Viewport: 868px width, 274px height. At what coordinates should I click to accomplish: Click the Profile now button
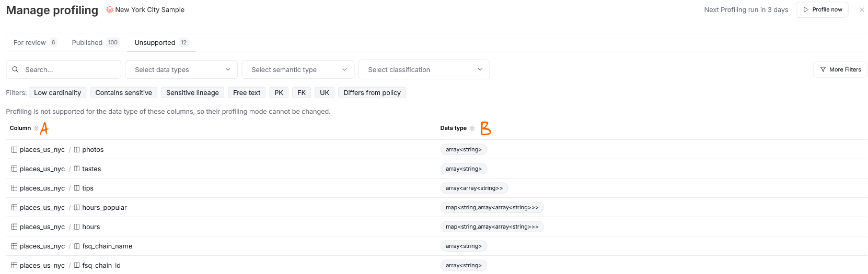pyautogui.click(x=822, y=10)
